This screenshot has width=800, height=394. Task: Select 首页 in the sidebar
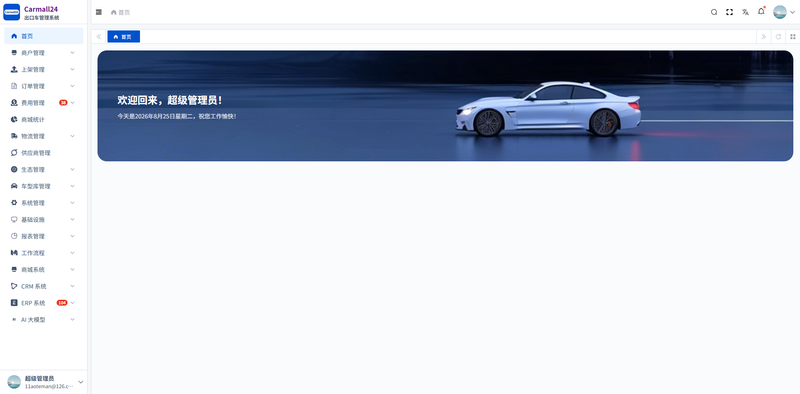43,36
